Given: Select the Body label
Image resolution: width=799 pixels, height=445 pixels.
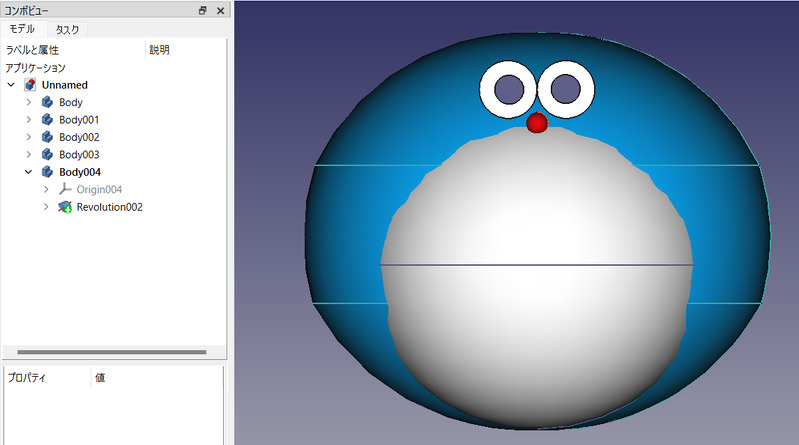Looking at the screenshot, I should tap(71, 102).
